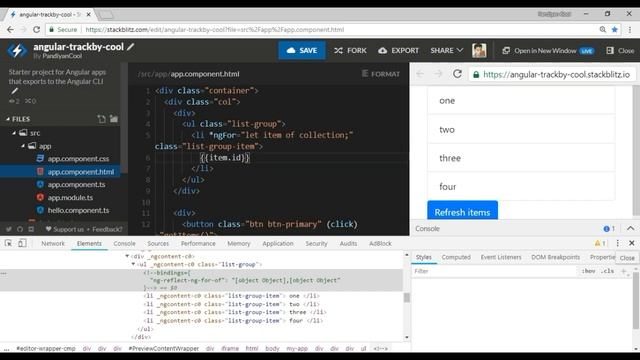Screen dimensions: 640x360
Task: Open the AdBlock tab
Action: tap(380, 243)
